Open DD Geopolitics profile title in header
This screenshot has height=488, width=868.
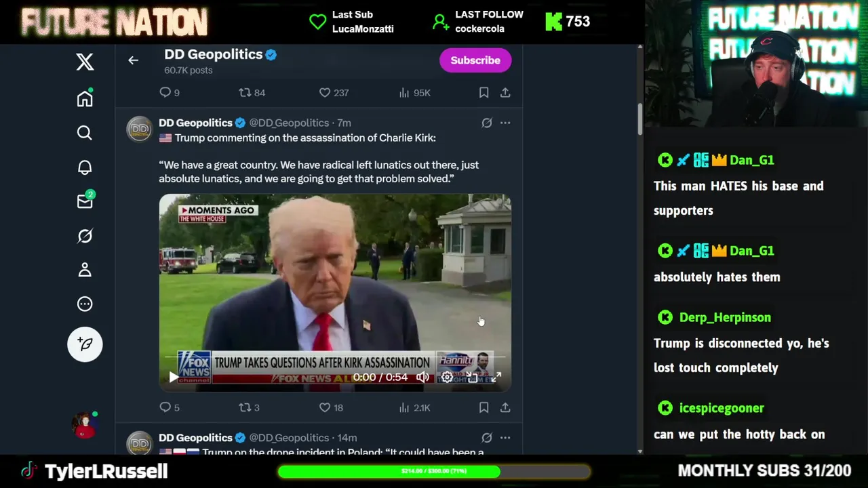(213, 54)
